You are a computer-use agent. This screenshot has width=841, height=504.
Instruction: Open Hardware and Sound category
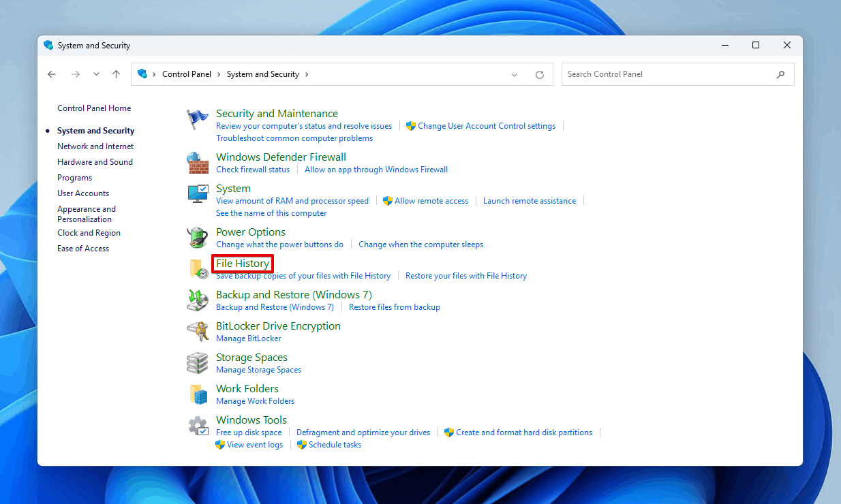point(95,162)
